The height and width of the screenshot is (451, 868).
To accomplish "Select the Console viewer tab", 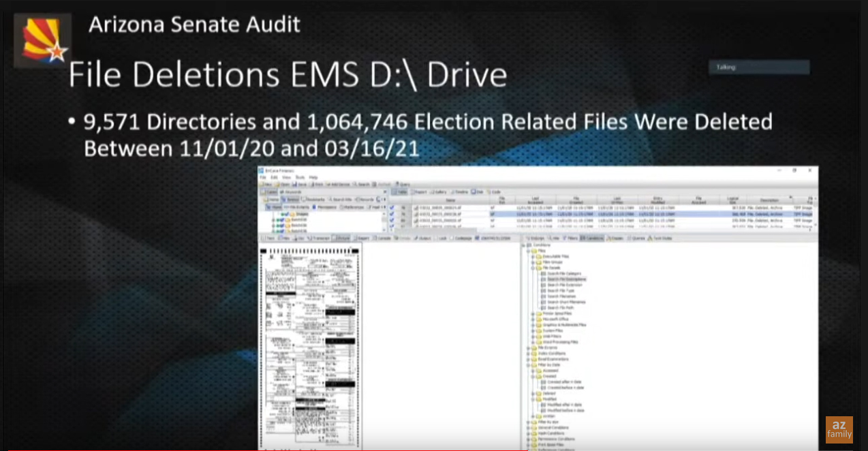I will pyautogui.click(x=382, y=238).
